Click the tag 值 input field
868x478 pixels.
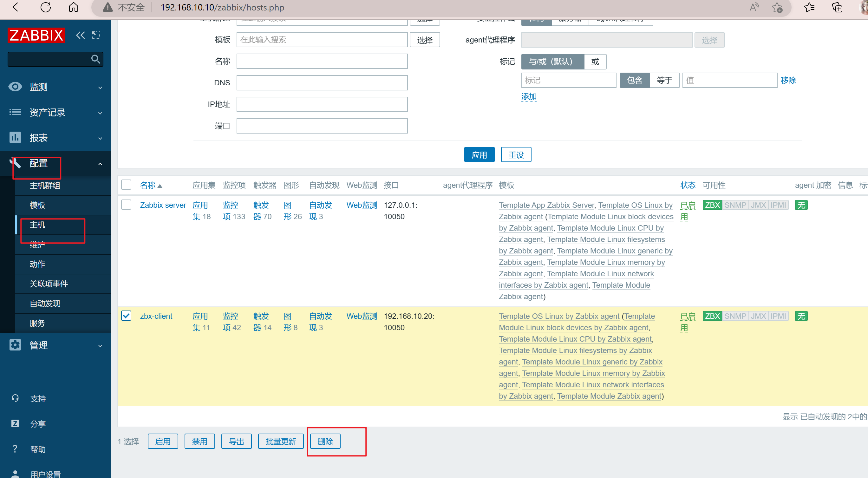coord(730,80)
